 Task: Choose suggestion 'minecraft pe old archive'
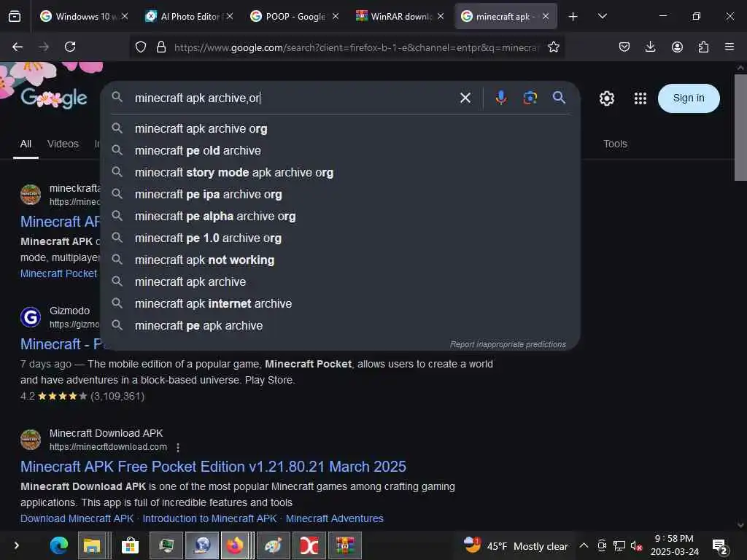pos(340,150)
